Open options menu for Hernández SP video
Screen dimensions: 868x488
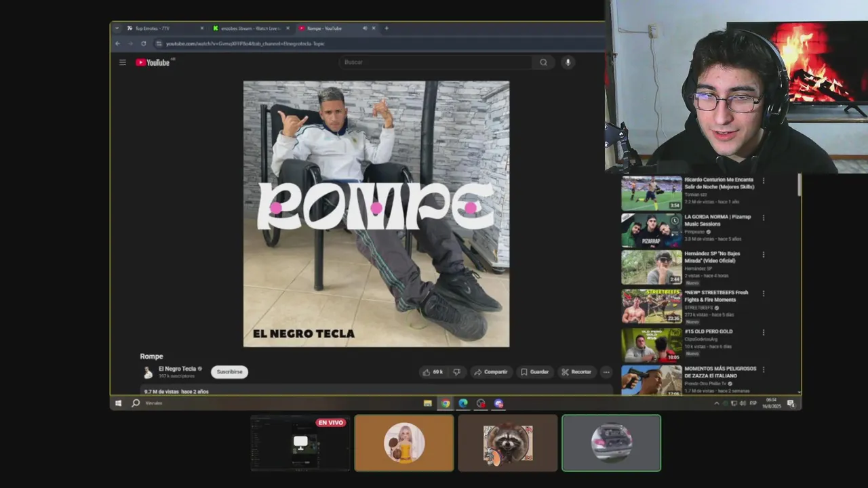pos(764,255)
